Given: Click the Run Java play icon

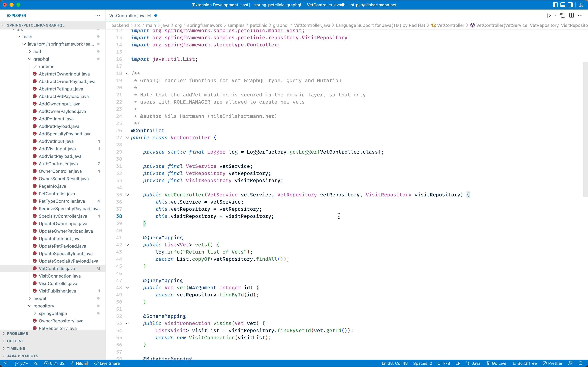Looking at the screenshot, I should click(x=549, y=15).
